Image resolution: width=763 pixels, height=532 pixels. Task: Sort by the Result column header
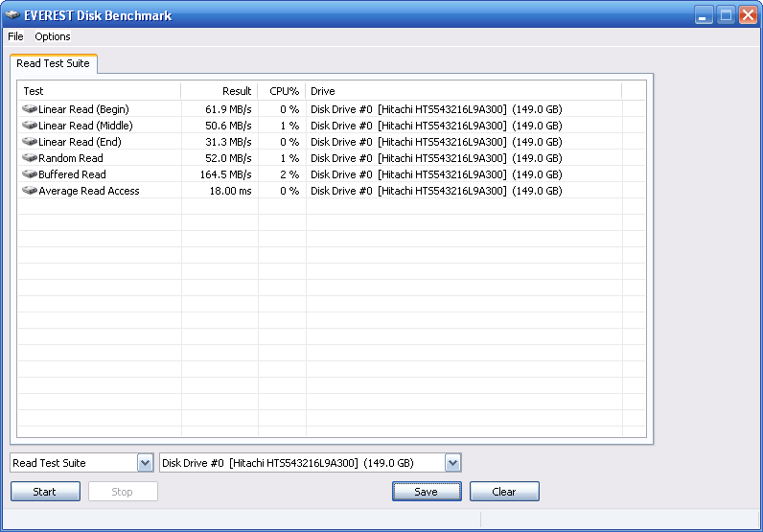[220, 91]
